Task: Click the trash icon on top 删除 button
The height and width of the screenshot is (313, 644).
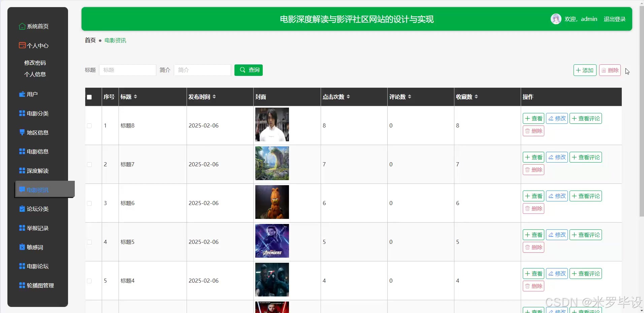Action: coord(604,70)
